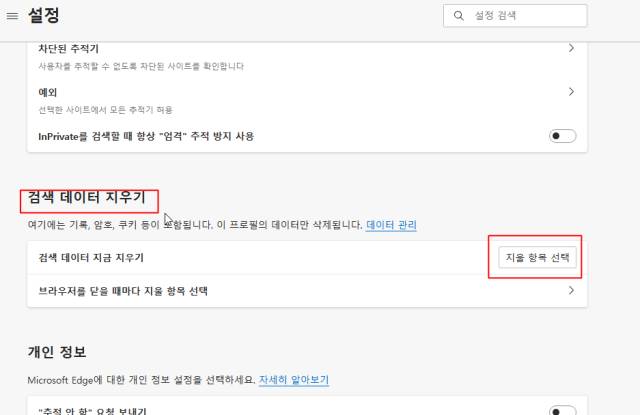Viewport: 640px width, 415px height.
Task: Expand the browser-close clear options chevron
Action: (571, 291)
